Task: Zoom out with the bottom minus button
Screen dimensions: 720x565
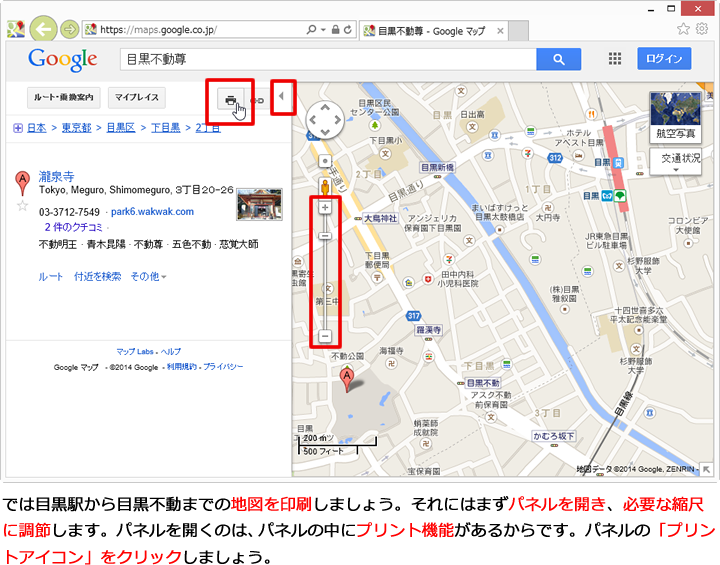Action: [x=325, y=336]
